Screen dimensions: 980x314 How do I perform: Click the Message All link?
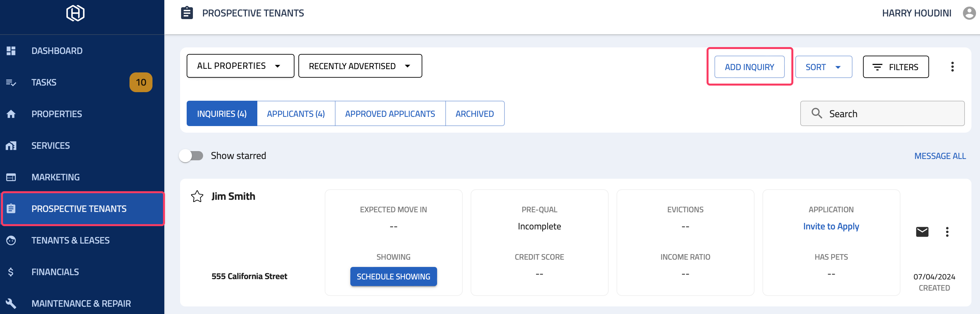[x=940, y=156]
